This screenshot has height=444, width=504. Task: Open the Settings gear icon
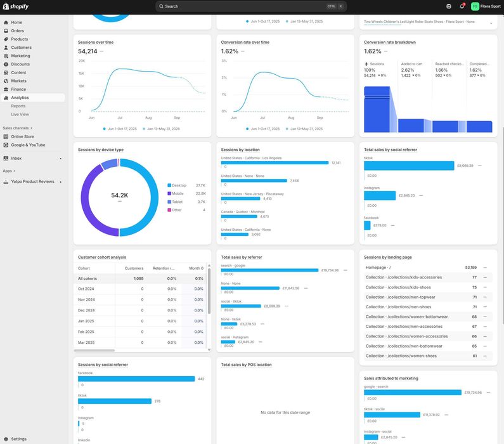tap(6, 439)
